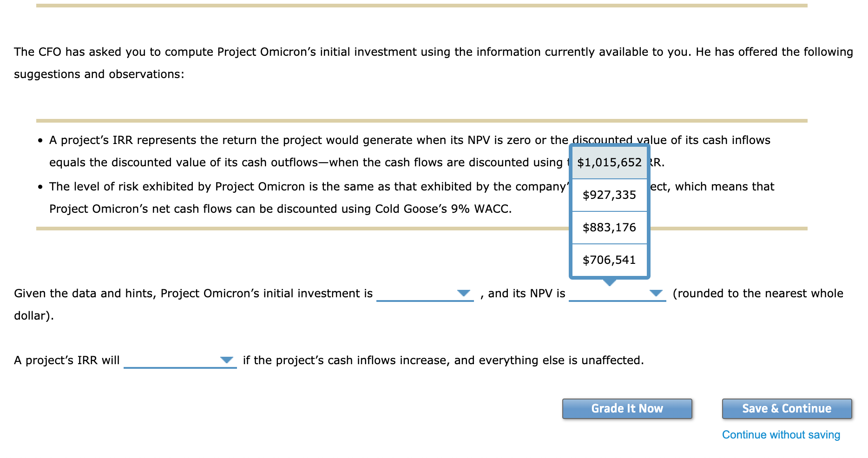
Task: Select the $883,176 option
Action: 609,228
